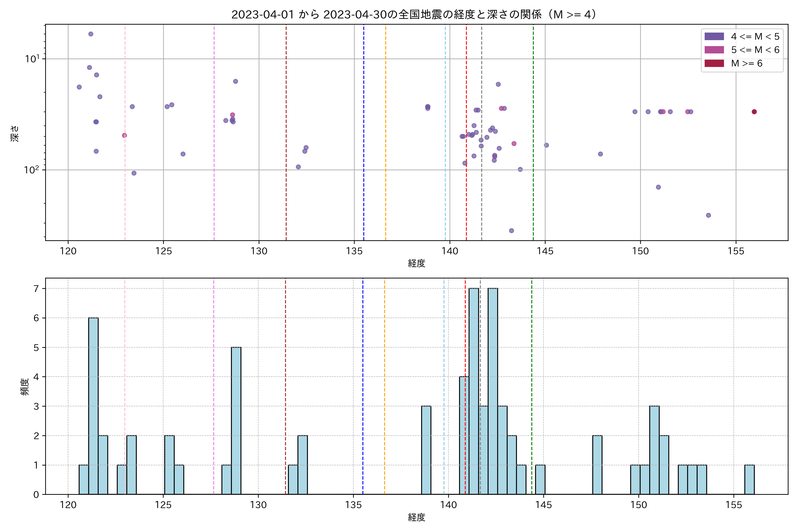Click the histogram bar near longitude 156
This screenshot has height=532, width=798.
[749, 479]
